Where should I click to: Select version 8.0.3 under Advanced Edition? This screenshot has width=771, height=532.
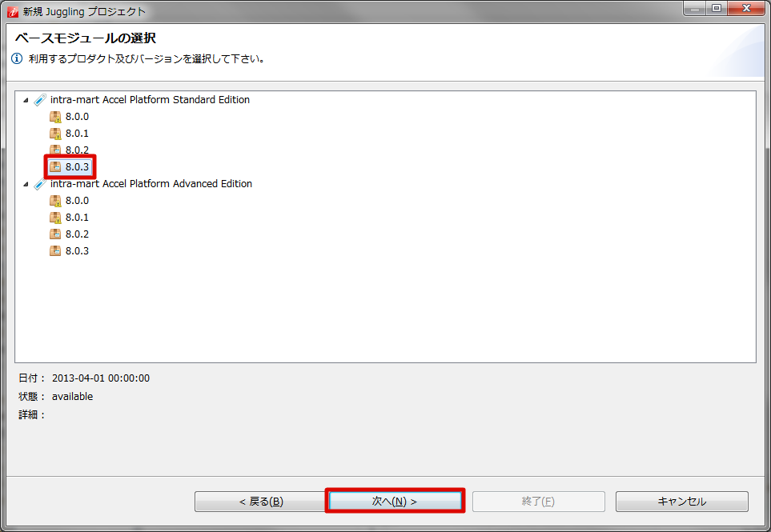click(x=77, y=251)
